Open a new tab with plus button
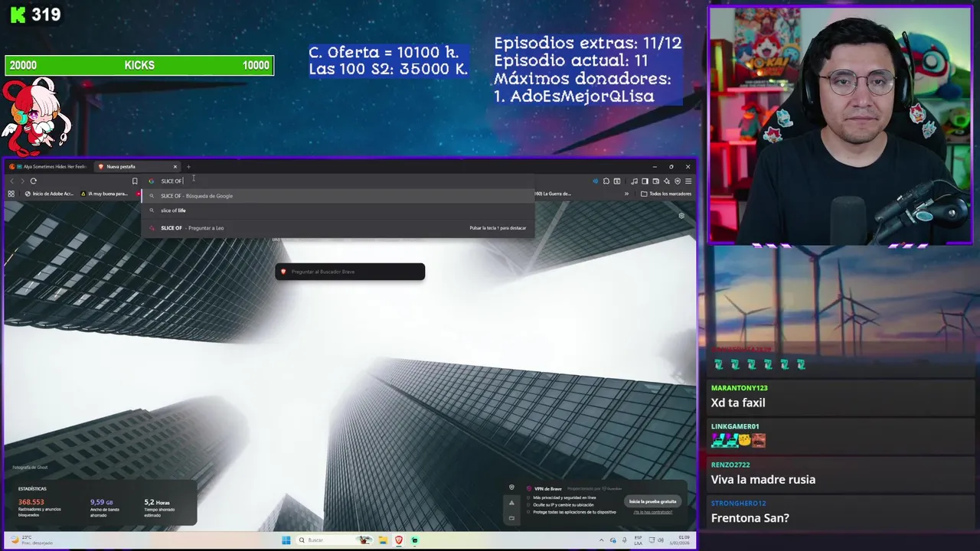This screenshot has width=980, height=551. 188,167
